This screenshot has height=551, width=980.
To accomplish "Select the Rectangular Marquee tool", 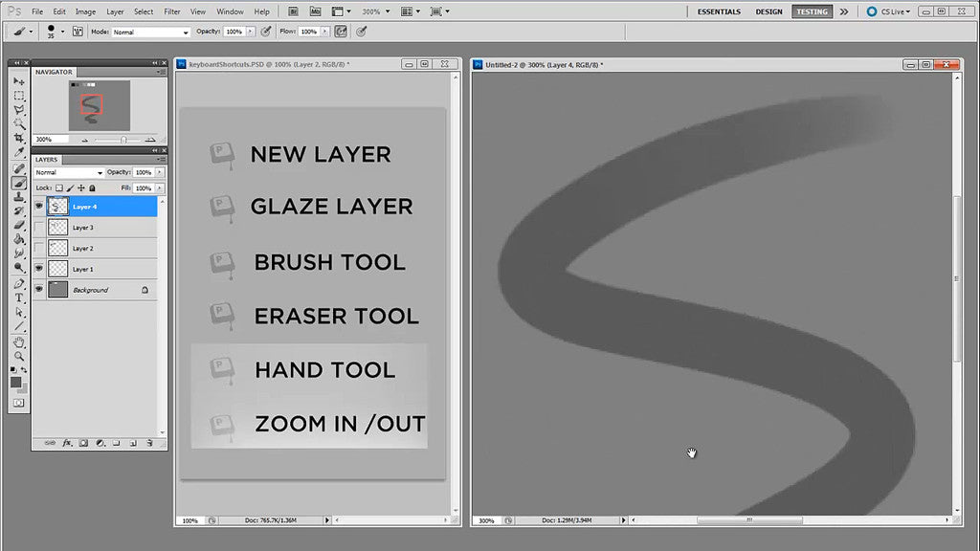I will pyautogui.click(x=19, y=96).
